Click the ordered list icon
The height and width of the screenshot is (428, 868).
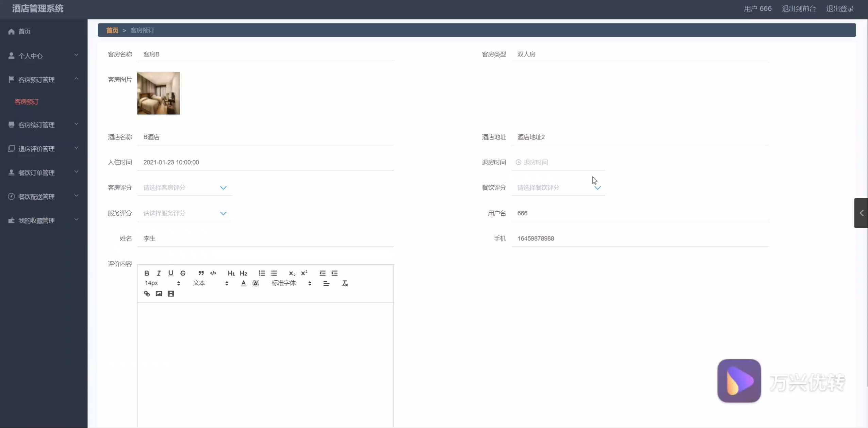262,273
